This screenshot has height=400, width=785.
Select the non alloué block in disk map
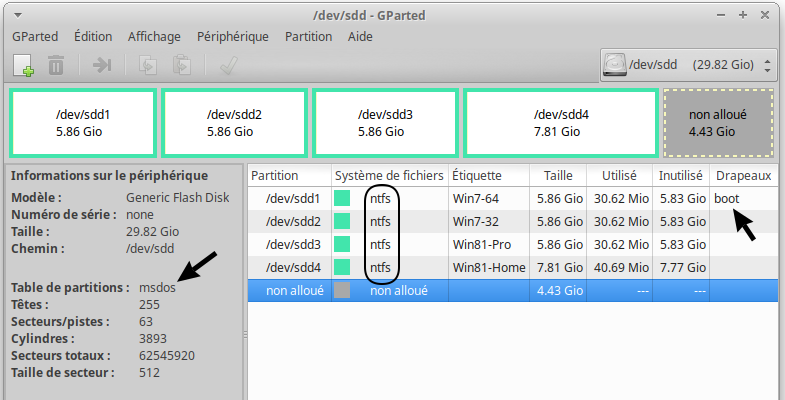coord(717,122)
